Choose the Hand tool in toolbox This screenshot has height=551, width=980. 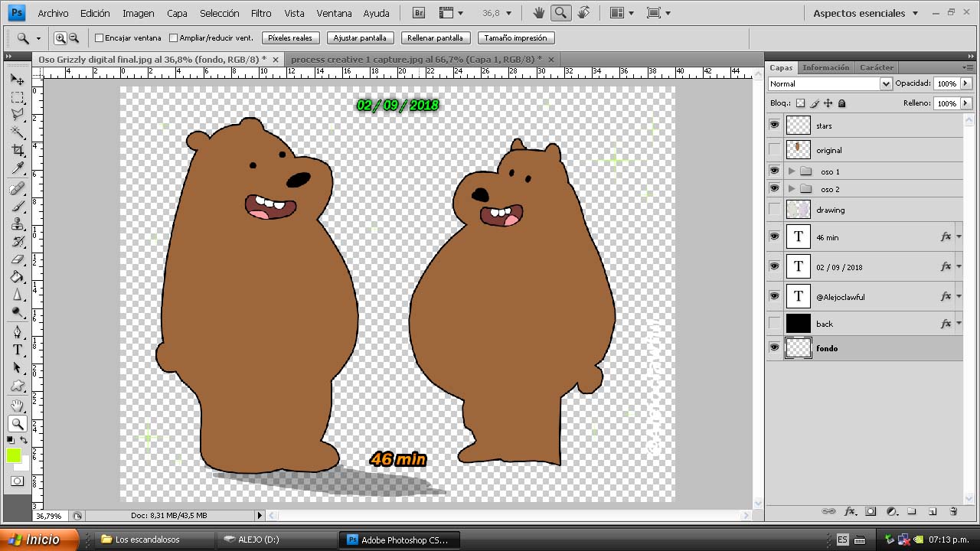click(x=18, y=406)
